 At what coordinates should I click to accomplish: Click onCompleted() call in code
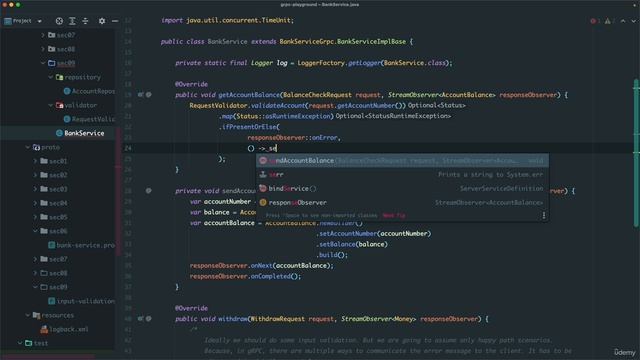276,276
